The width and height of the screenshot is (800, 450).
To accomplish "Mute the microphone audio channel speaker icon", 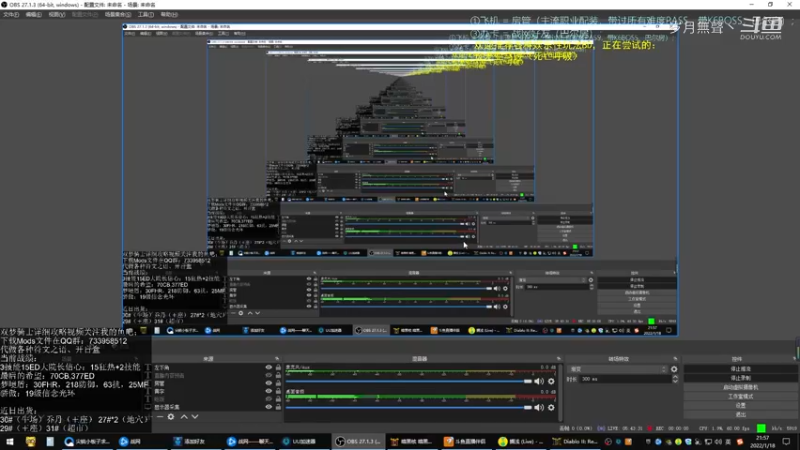I will [x=539, y=381].
